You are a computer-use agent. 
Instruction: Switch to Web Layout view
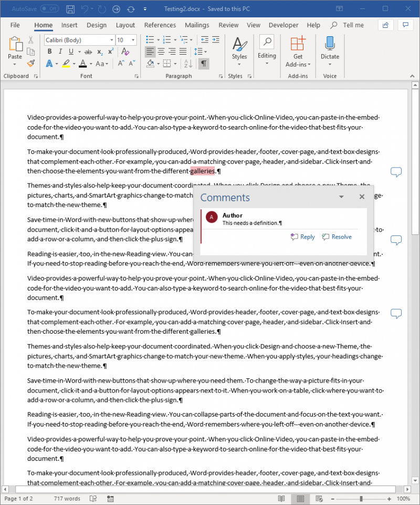[319, 499]
